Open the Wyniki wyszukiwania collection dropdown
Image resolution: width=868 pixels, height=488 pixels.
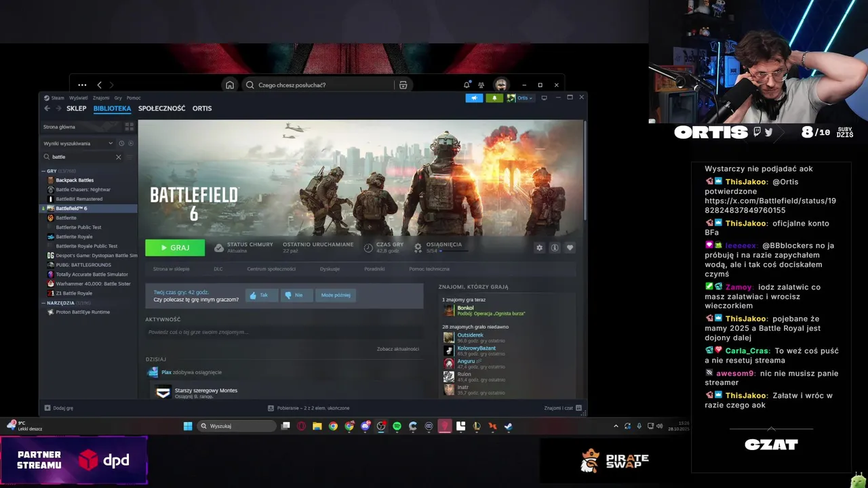pyautogui.click(x=78, y=143)
